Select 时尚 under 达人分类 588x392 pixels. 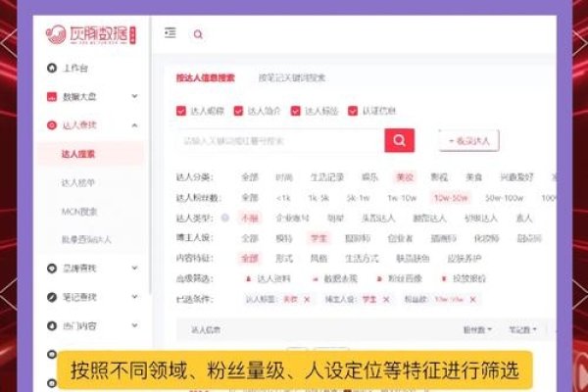284,177
